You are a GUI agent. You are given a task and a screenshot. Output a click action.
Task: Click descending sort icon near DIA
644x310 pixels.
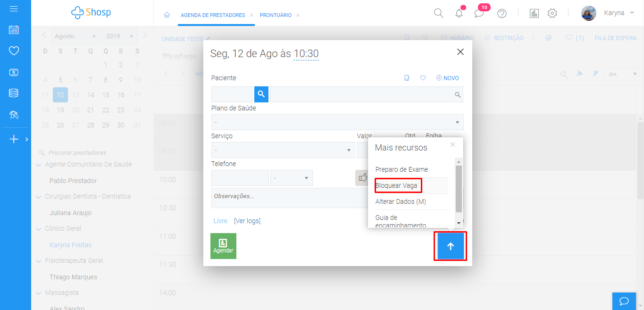pos(596,74)
